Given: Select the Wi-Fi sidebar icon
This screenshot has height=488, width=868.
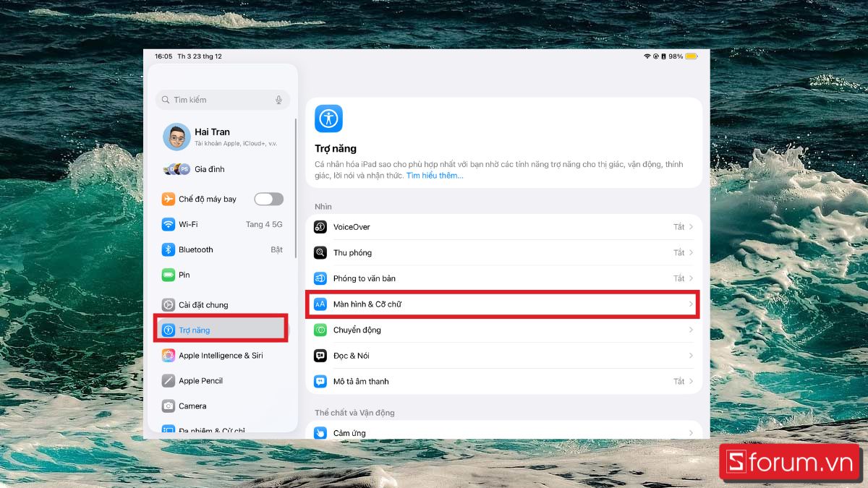Looking at the screenshot, I should point(169,224).
